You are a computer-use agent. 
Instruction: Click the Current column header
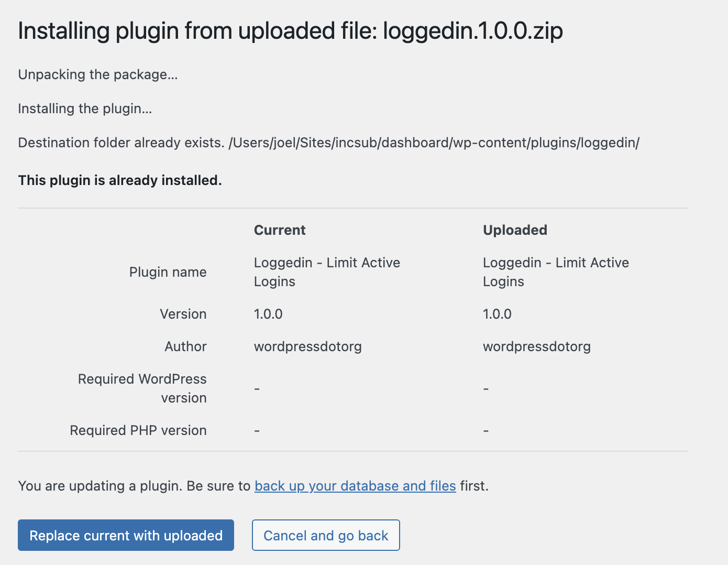tap(280, 230)
